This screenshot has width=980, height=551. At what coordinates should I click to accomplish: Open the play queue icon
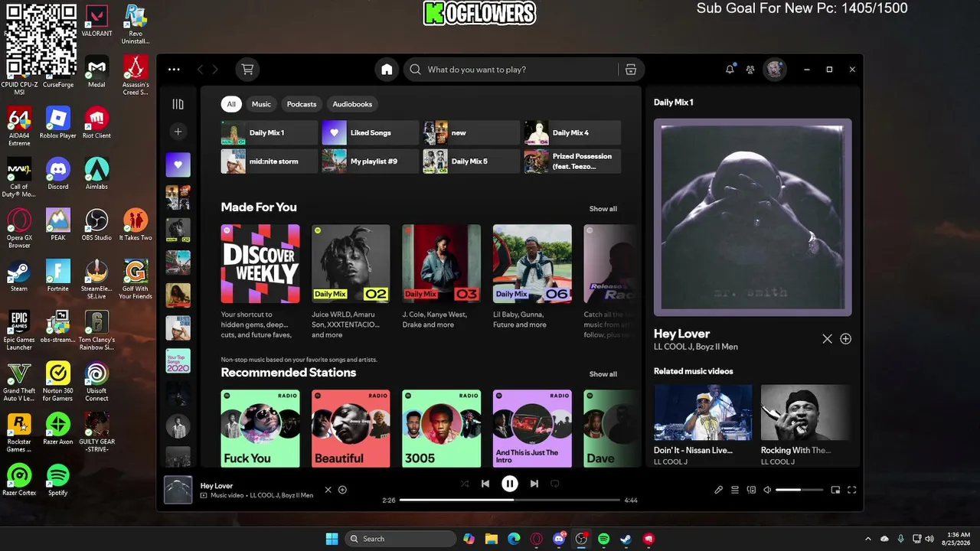coord(735,490)
